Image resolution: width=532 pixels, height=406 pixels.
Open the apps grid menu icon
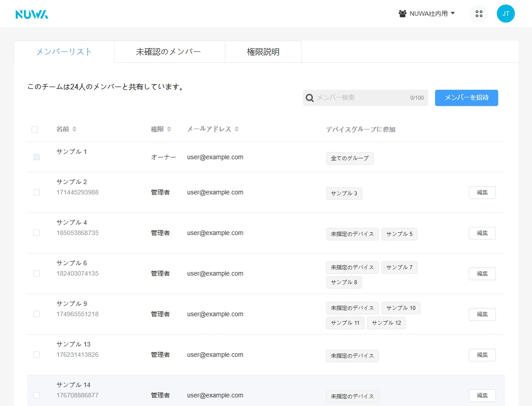(x=479, y=14)
